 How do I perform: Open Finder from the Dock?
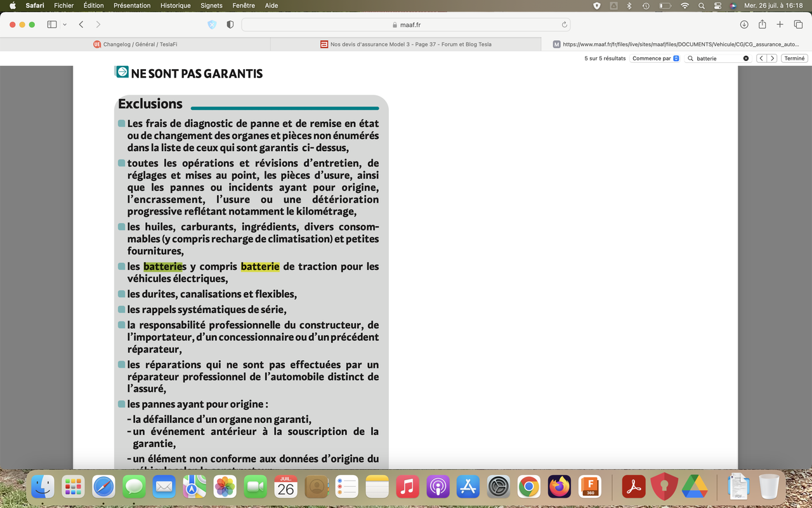[x=43, y=487]
